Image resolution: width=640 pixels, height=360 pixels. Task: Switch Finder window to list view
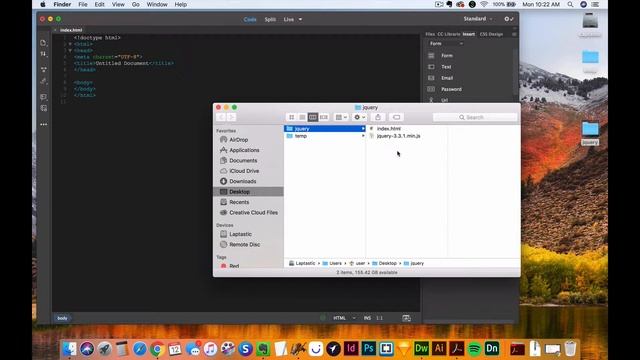(302, 117)
